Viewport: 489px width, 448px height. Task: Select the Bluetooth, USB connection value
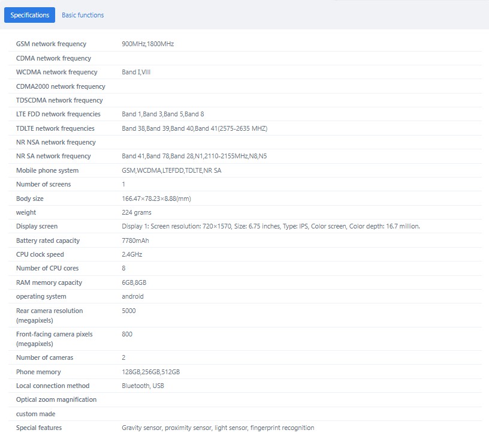[143, 386]
